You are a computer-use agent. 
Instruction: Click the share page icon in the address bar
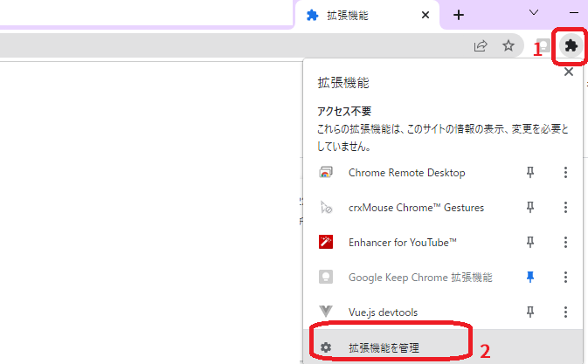pos(481,45)
